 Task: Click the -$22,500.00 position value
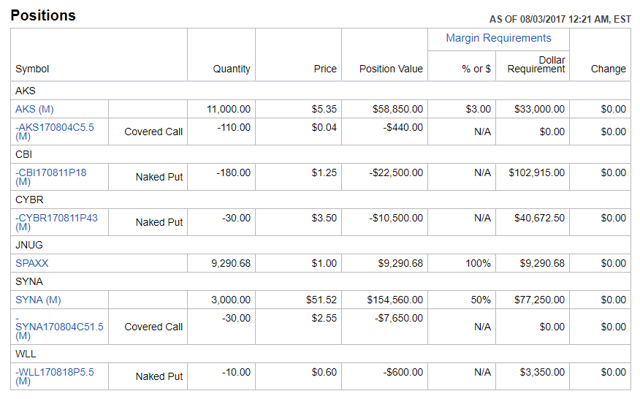(396, 173)
